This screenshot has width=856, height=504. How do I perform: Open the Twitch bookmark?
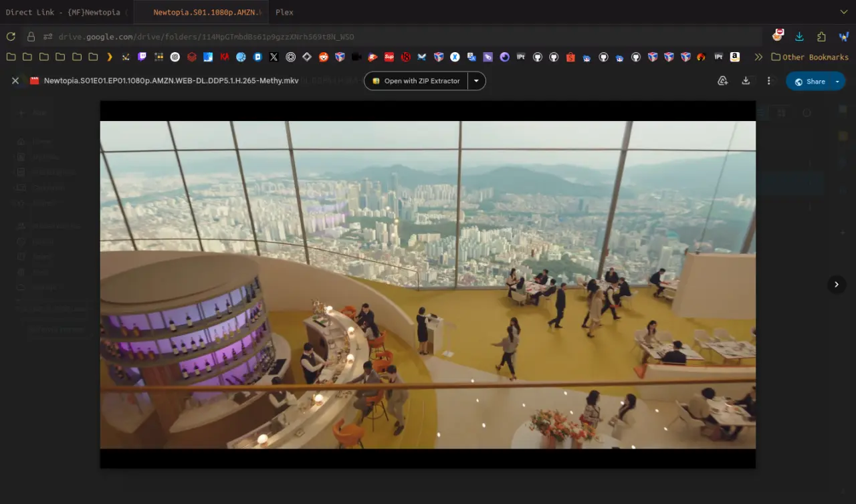coord(142,57)
